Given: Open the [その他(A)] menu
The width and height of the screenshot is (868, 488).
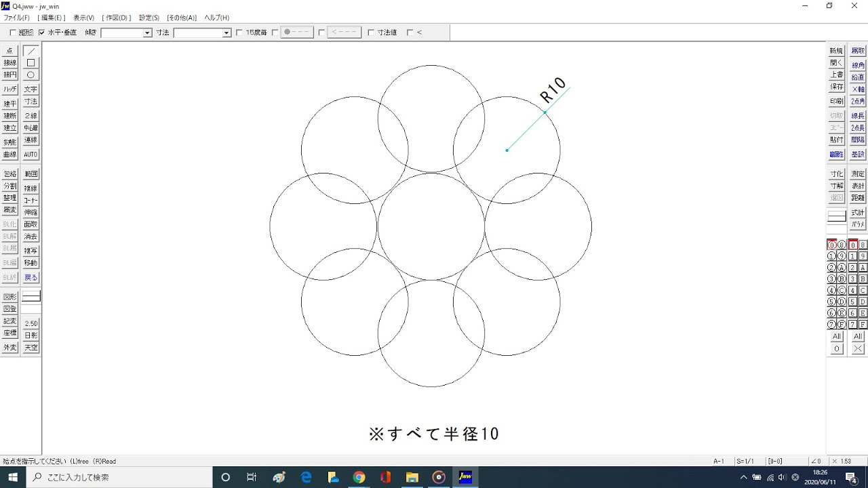Looking at the screenshot, I should tap(182, 18).
